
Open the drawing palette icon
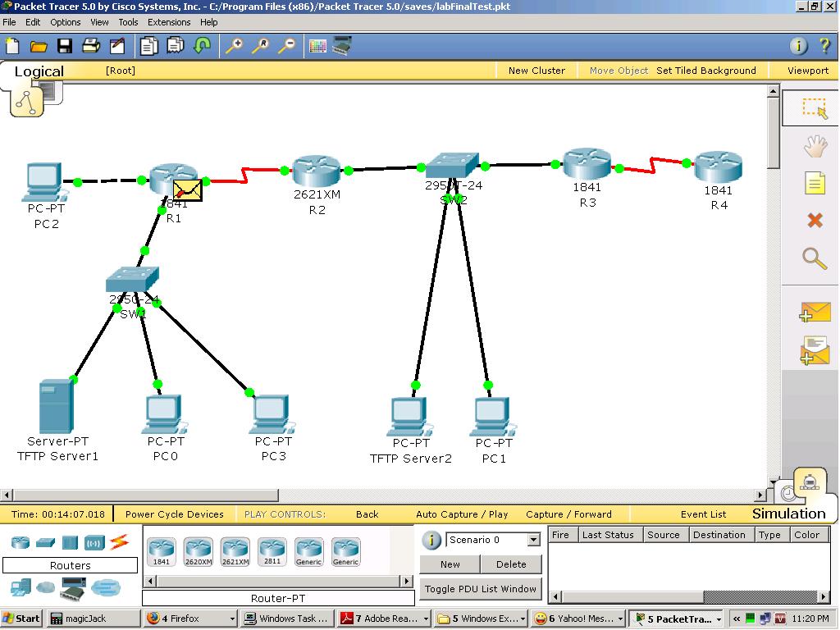point(318,46)
